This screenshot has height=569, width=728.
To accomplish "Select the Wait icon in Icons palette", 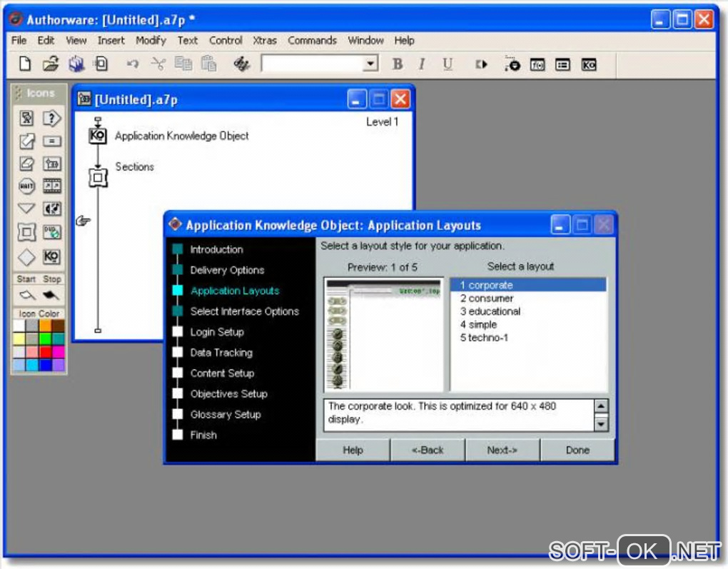I will [26, 186].
